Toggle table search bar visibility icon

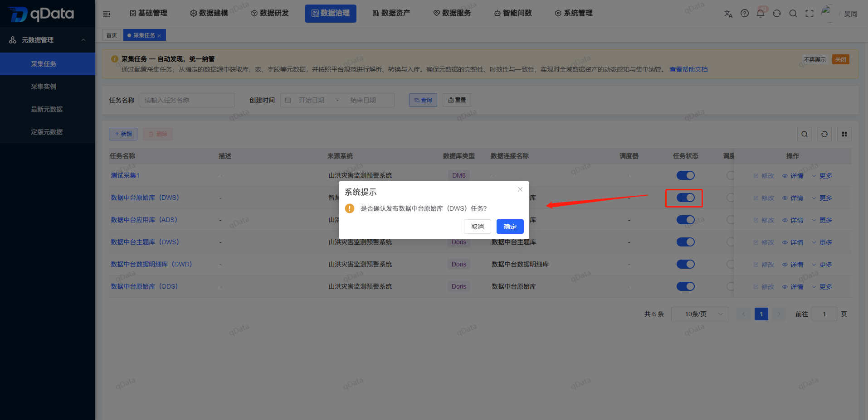(x=805, y=134)
